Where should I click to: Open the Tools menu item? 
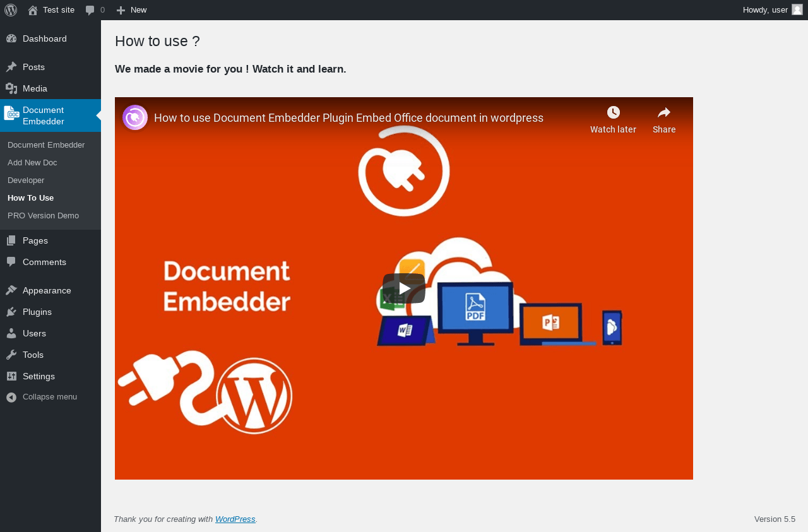click(x=50, y=355)
